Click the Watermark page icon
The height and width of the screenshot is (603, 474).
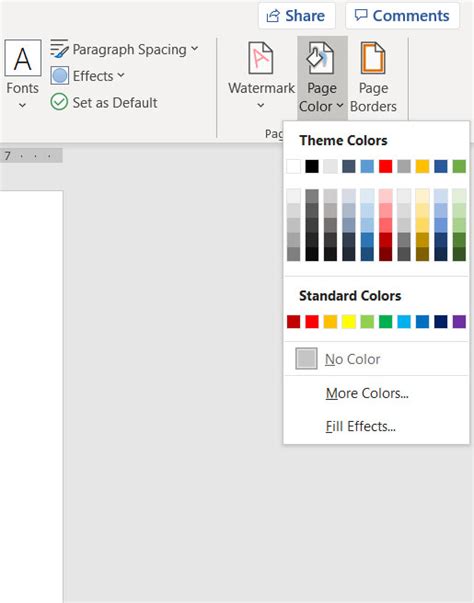coord(261,58)
